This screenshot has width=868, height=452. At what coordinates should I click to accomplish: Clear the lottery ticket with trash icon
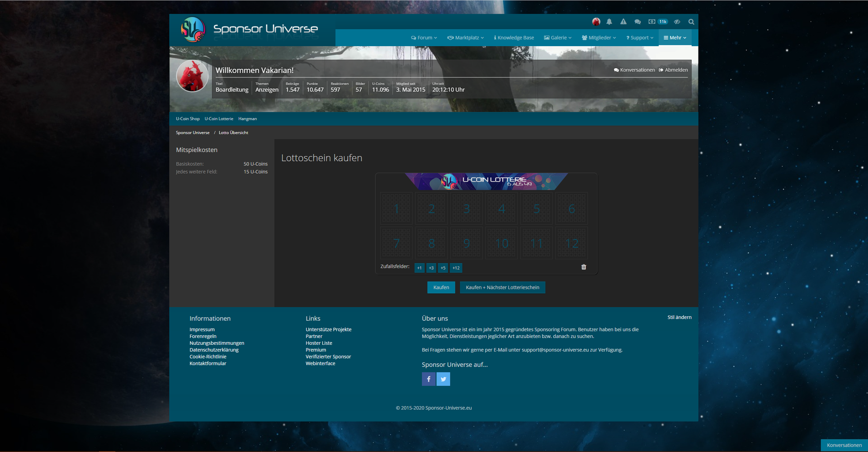tap(584, 267)
